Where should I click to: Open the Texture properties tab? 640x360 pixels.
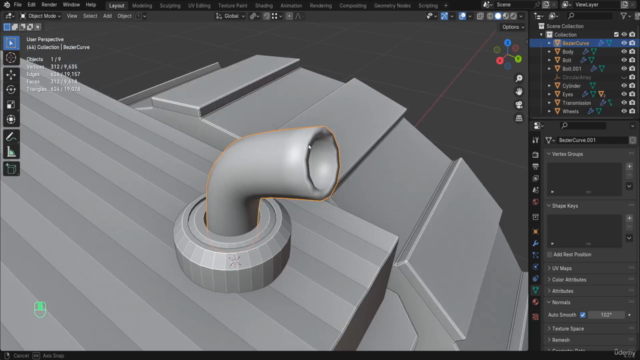[x=536, y=317]
